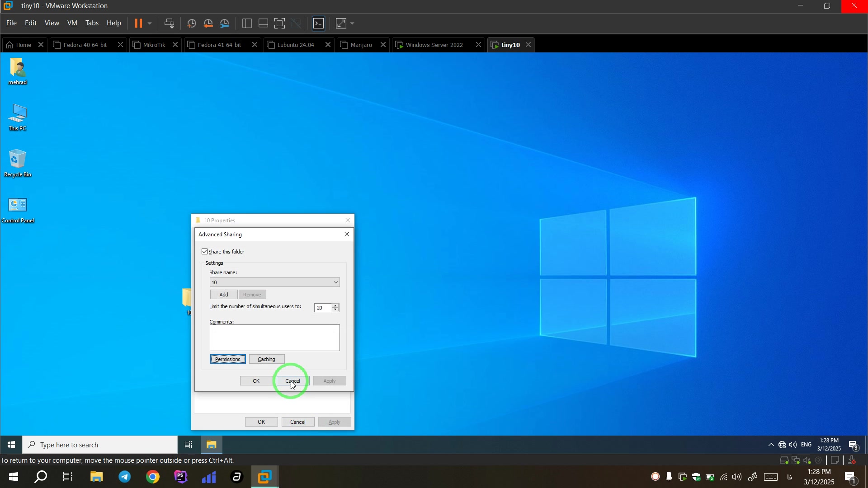Cancel the Advanced Sharing dialog
Viewport: 868px width, 488px height.
point(293,381)
